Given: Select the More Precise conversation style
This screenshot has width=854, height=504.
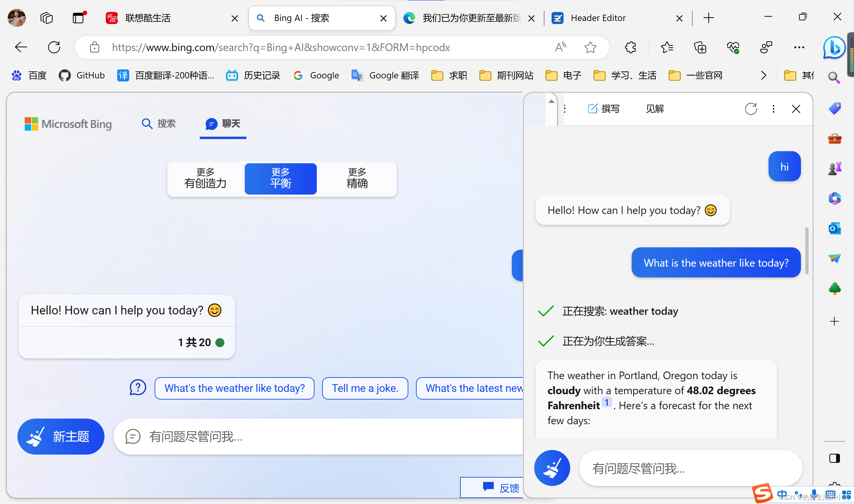Looking at the screenshot, I should coord(357,179).
